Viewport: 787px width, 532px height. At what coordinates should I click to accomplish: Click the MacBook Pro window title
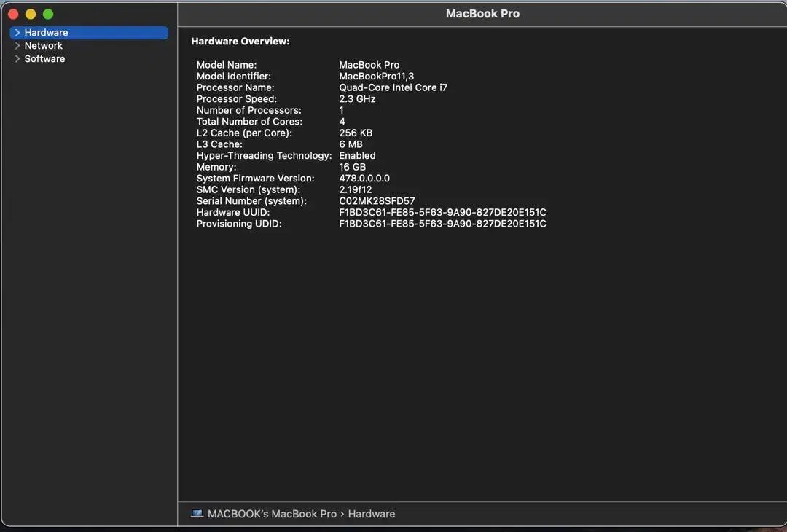pyautogui.click(x=482, y=14)
